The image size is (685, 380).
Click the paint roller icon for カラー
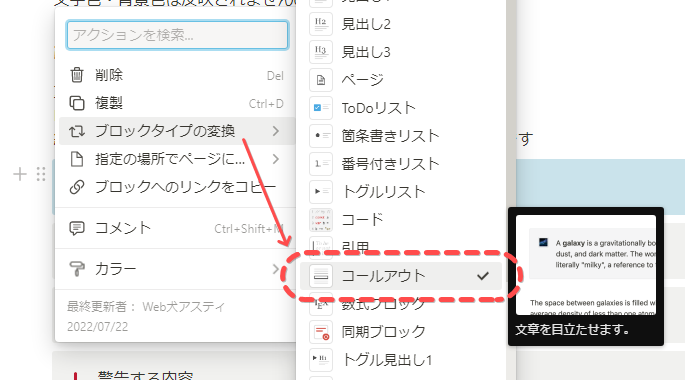[x=77, y=269]
